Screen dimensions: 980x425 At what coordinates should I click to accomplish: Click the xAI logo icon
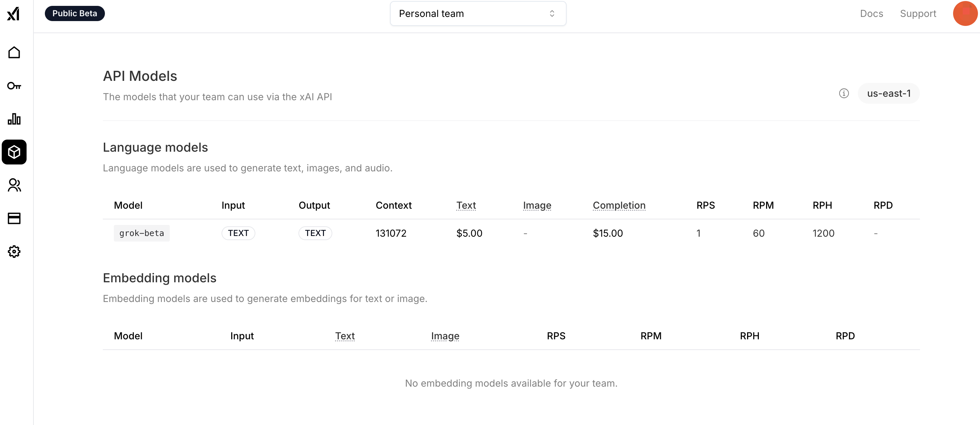14,14
